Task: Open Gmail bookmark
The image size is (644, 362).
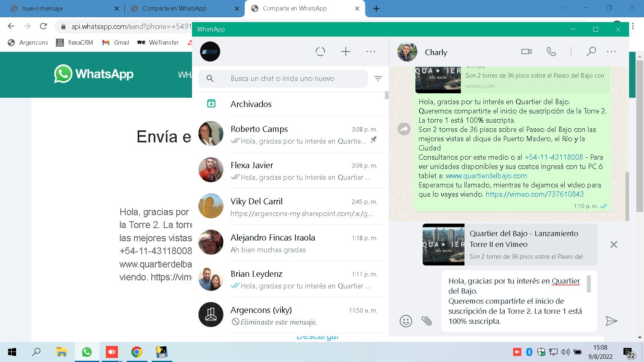Action: coord(116,42)
